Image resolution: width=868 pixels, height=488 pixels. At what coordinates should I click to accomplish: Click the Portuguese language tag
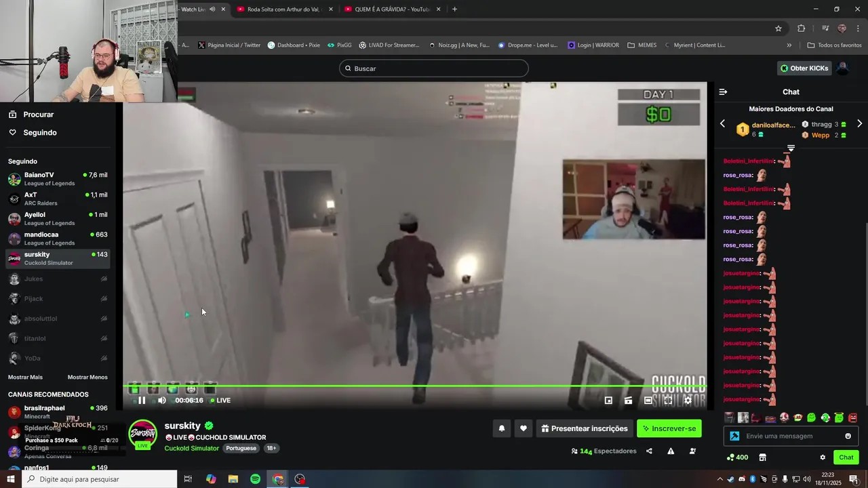coord(241,448)
